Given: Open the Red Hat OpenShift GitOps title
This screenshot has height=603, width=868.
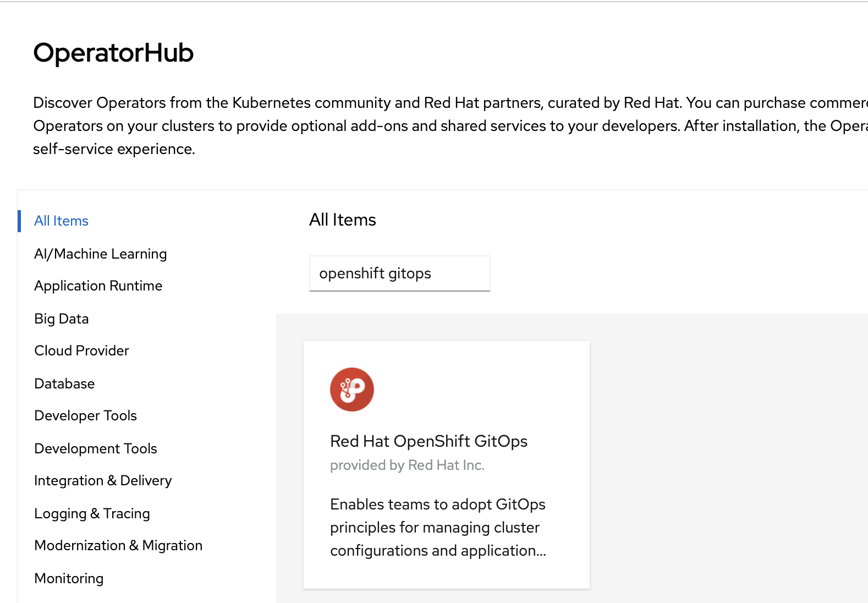Looking at the screenshot, I should click(428, 441).
